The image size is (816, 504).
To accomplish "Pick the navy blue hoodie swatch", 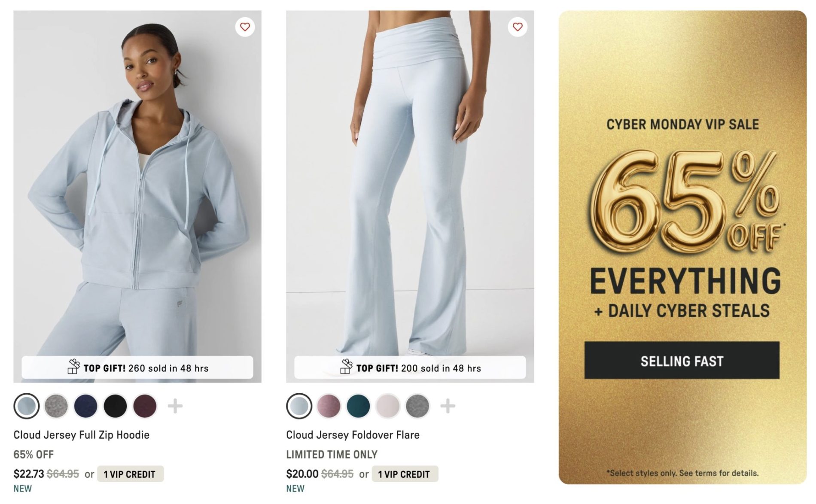I will tap(86, 406).
